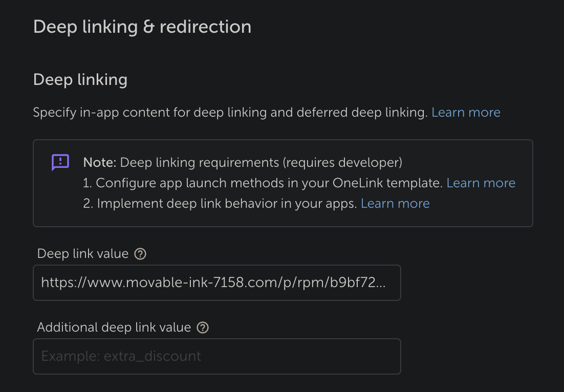
Task: Click the purple note message icon
Action: (x=60, y=163)
